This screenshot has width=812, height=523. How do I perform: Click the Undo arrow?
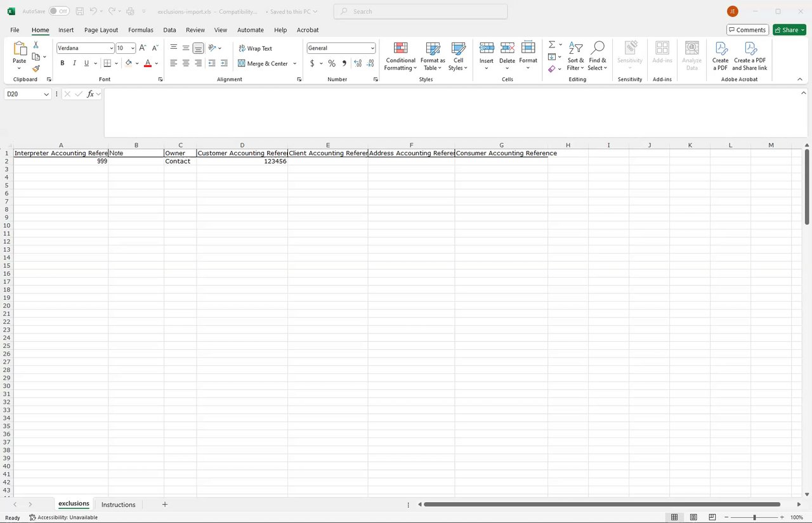(93, 11)
